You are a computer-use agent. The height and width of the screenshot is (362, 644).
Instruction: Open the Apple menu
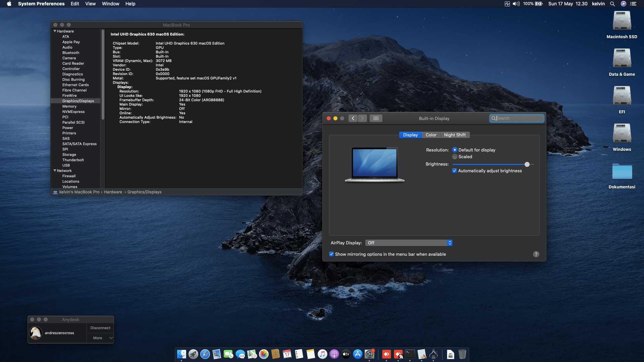9,4
